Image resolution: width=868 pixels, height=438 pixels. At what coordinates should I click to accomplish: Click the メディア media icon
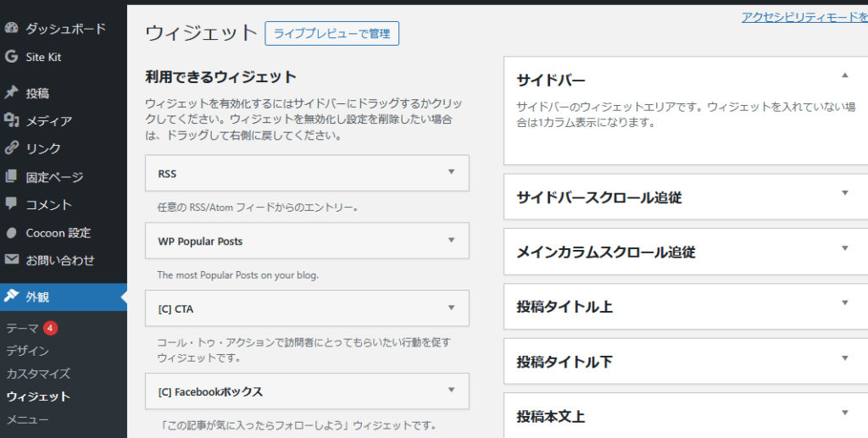click(11, 121)
